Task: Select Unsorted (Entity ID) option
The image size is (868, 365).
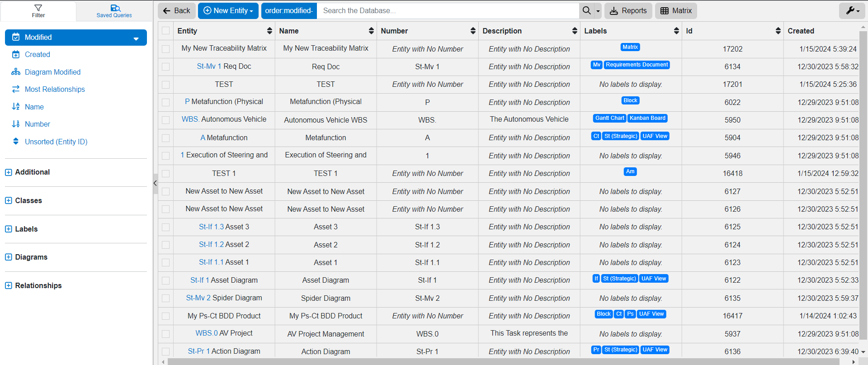Action: (x=56, y=142)
